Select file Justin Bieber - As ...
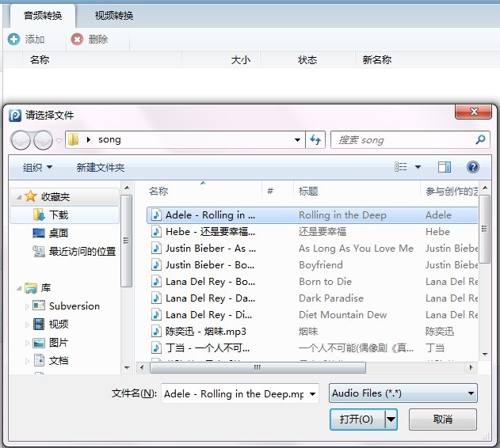The width and height of the screenshot is (500, 448). (x=211, y=249)
